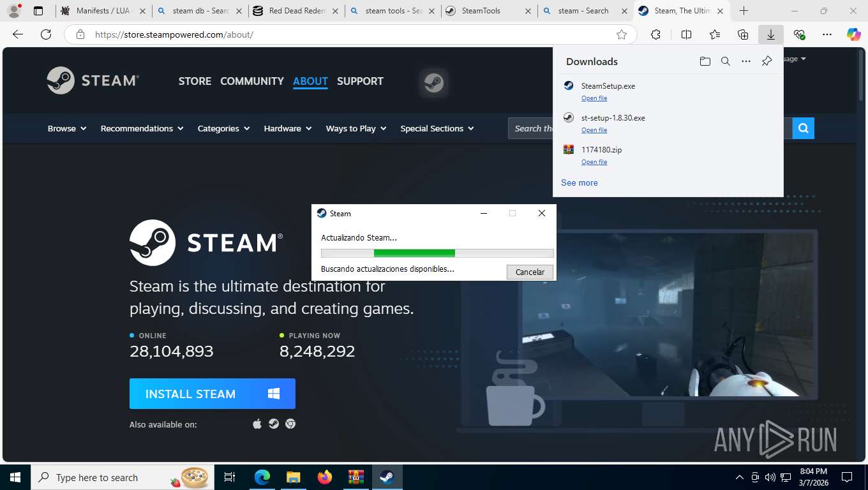Open the ABOUT menu item

(310, 81)
